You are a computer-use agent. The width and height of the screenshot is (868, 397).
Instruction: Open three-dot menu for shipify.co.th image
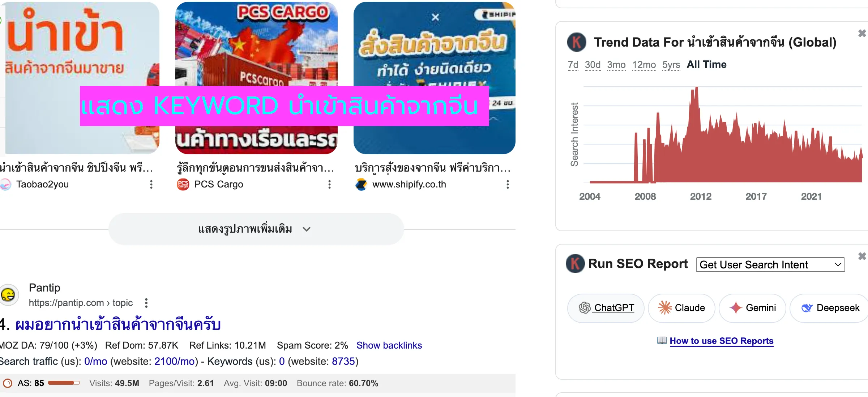coord(508,185)
